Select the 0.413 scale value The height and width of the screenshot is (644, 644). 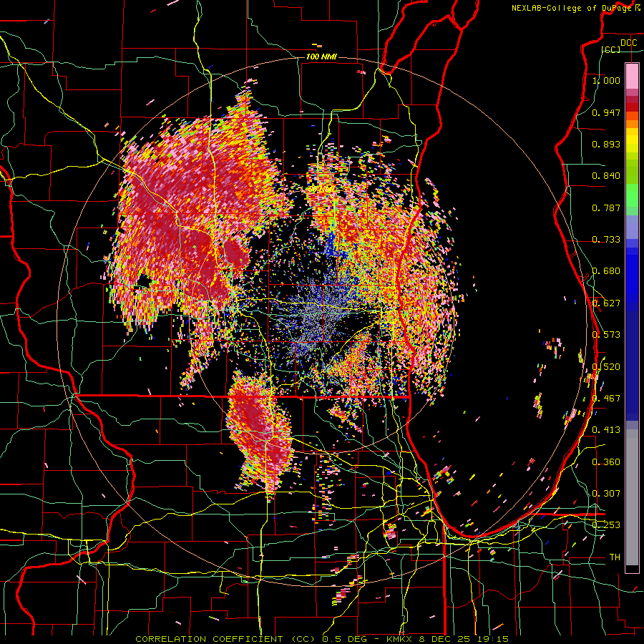606,430
